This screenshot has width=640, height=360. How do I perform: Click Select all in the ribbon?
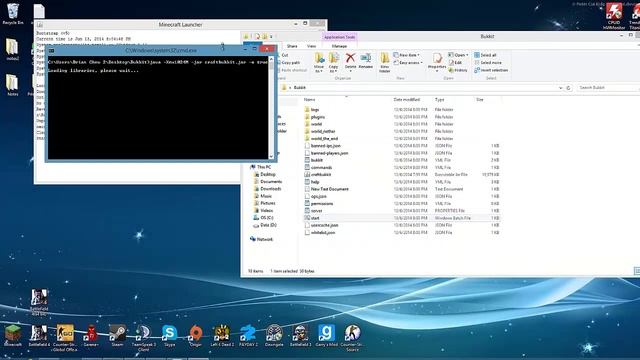485,55
